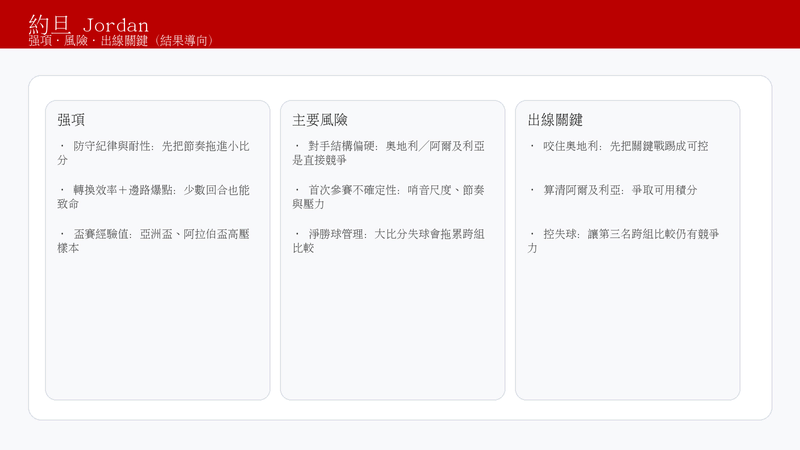Select the bullet '咬住奧地利：先把關鍵戰踢成可控'

(x=618, y=146)
